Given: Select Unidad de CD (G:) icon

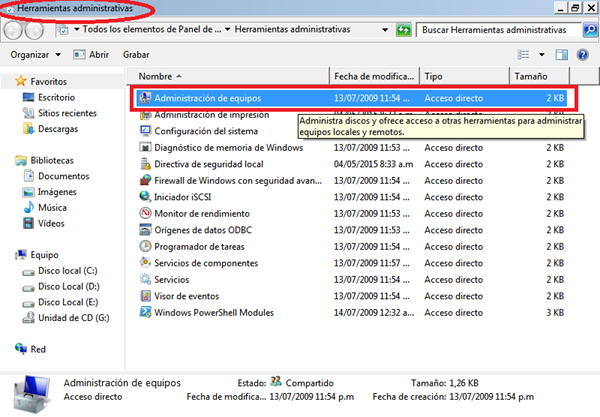Looking at the screenshot, I should pyautogui.click(x=28, y=318).
